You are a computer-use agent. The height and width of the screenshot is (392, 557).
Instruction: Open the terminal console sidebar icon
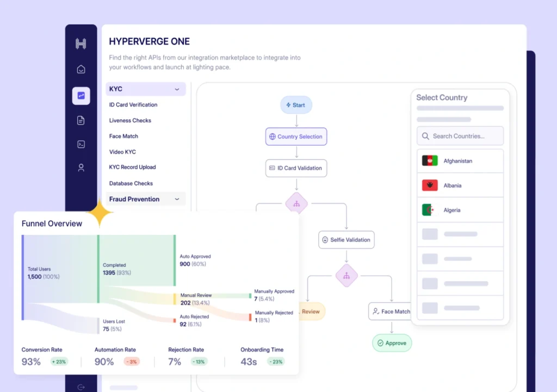(x=81, y=144)
